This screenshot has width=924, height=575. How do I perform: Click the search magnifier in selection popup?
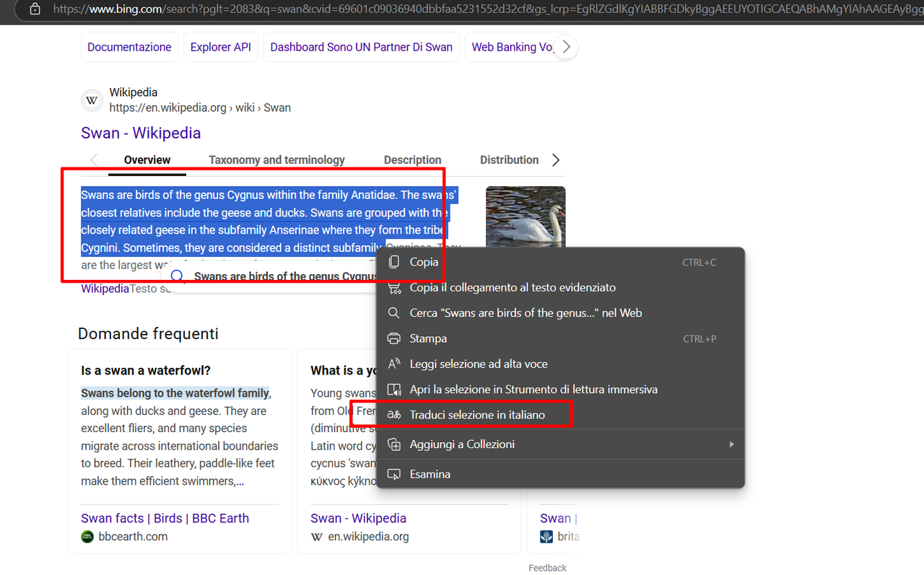(178, 276)
